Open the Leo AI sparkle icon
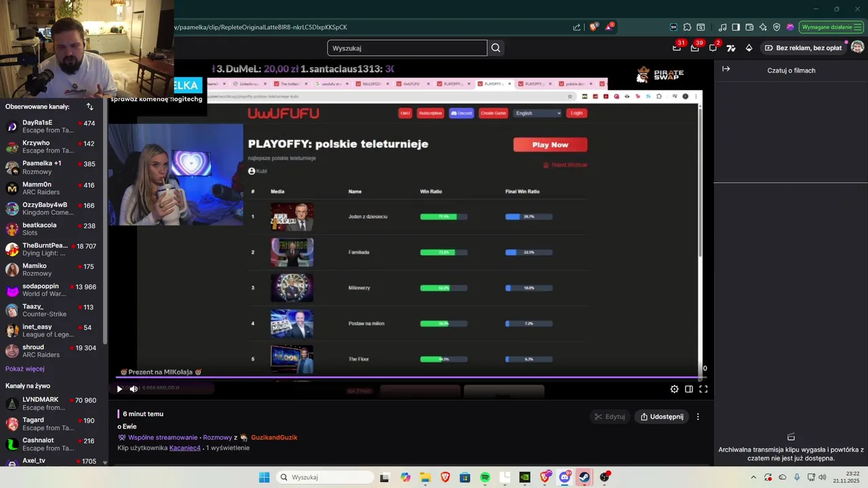The image size is (868, 488). coord(763,27)
